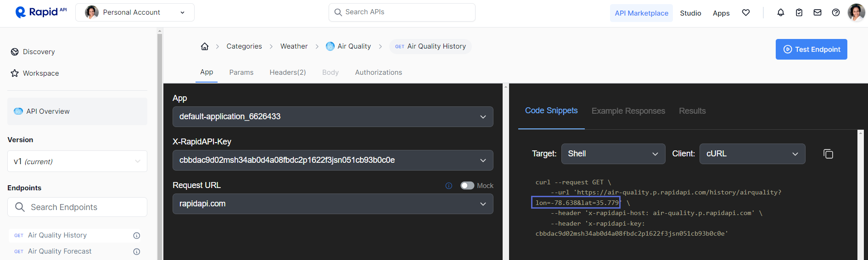Image resolution: width=868 pixels, height=260 pixels.
Task: Open Workspace in the sidebar
Action: pos(35,73)
